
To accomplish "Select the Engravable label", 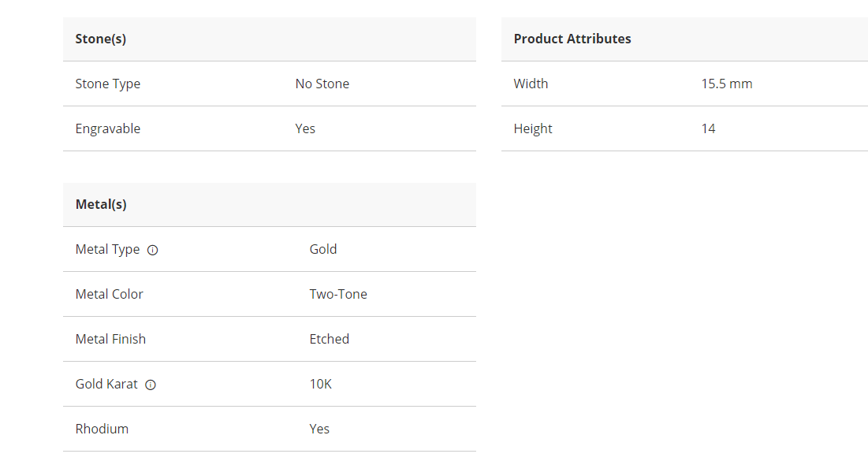I will 108,128.
